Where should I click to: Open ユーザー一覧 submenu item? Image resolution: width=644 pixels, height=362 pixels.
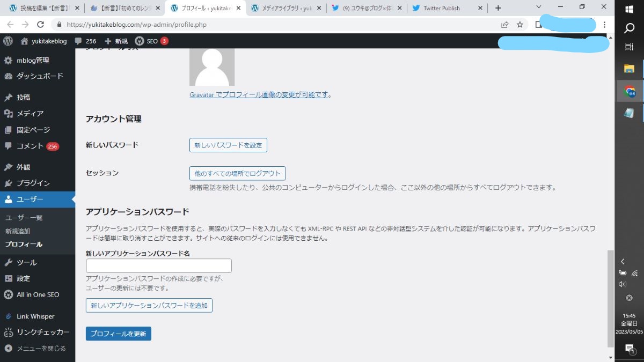[x=24, y=218]
